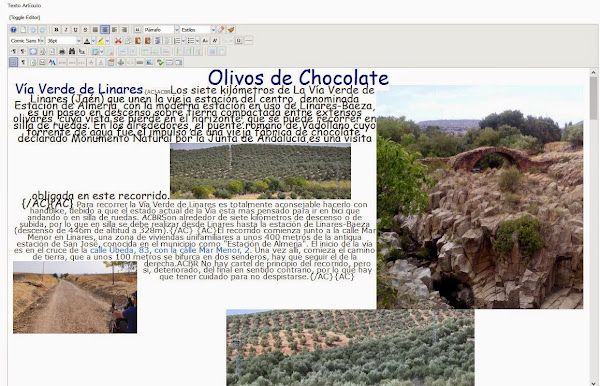Viewport: 600px width, 386px height.
Task: Select the Roman bridge photo
Action: point(480,197)
